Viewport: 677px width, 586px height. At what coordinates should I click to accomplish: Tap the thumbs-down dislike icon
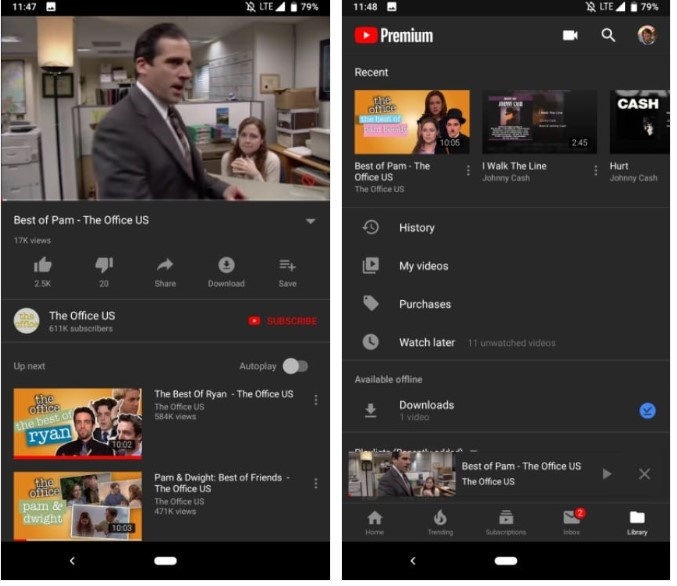click(104, 266)
